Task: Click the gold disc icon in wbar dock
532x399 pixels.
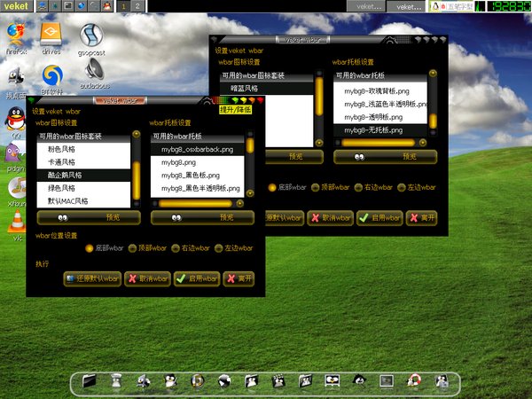Action: point(198,380)
